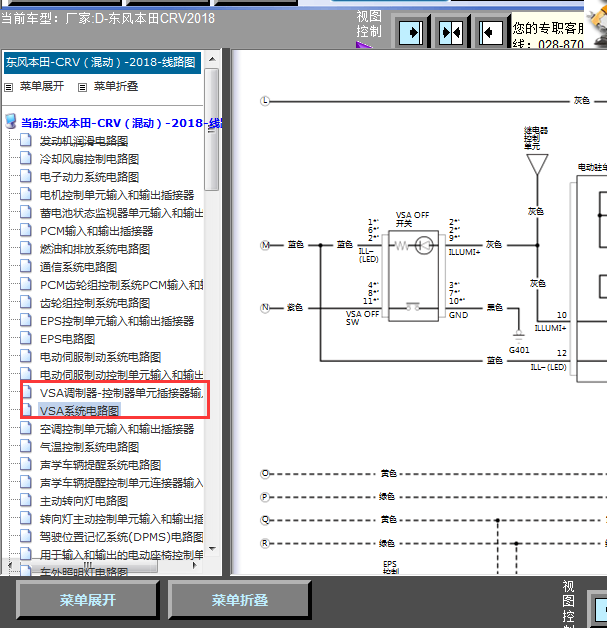Click document icon beside 齿轮组控制系统电路图
The width and height of the screenshot is (607, 628).
[x=26, y=302]
